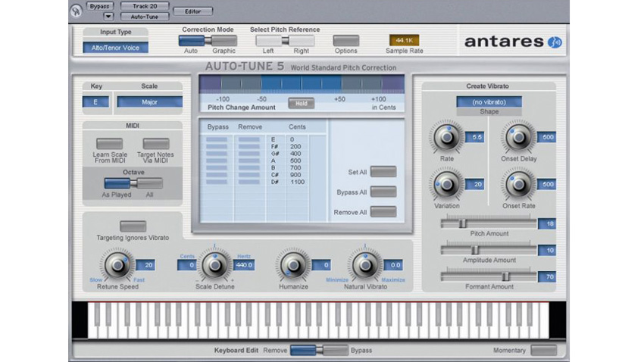Click the Antares logo icon
Viewport: 644px width, 362px height.
pyautogui.click(x=555, y=42)
